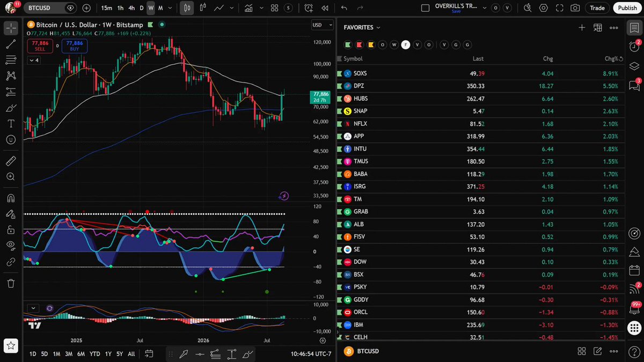Take a chart snapshot with camera
Screen dimensions: 644x362
click(x=575, y=8)
